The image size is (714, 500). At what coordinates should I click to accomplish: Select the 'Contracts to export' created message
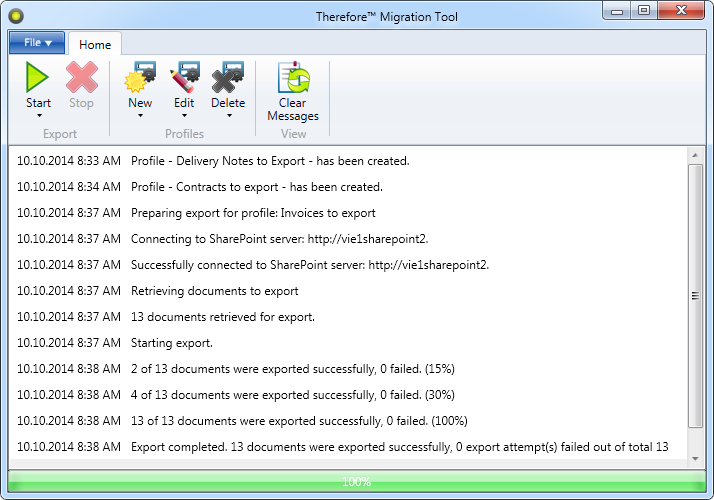coord(257,187)
